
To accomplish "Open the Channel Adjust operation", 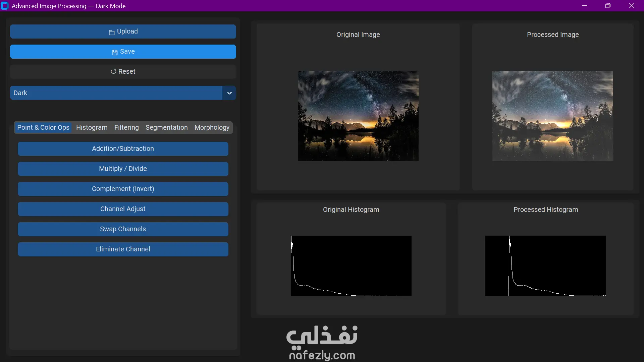I will [123, 209].
